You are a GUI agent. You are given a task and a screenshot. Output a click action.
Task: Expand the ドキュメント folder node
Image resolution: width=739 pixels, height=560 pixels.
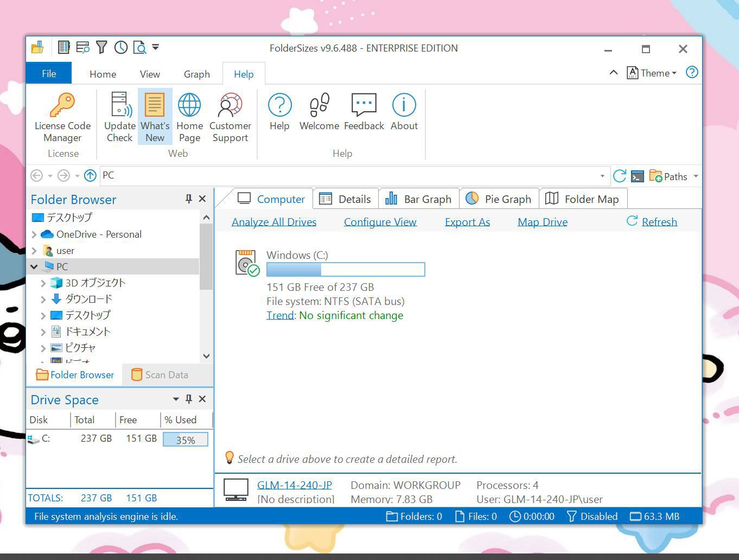[43, 332]
